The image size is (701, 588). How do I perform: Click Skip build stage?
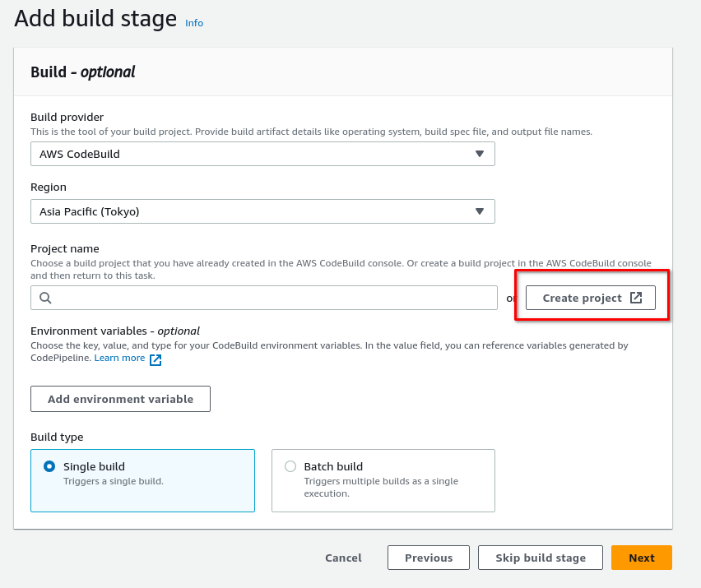tap(541, 558)
